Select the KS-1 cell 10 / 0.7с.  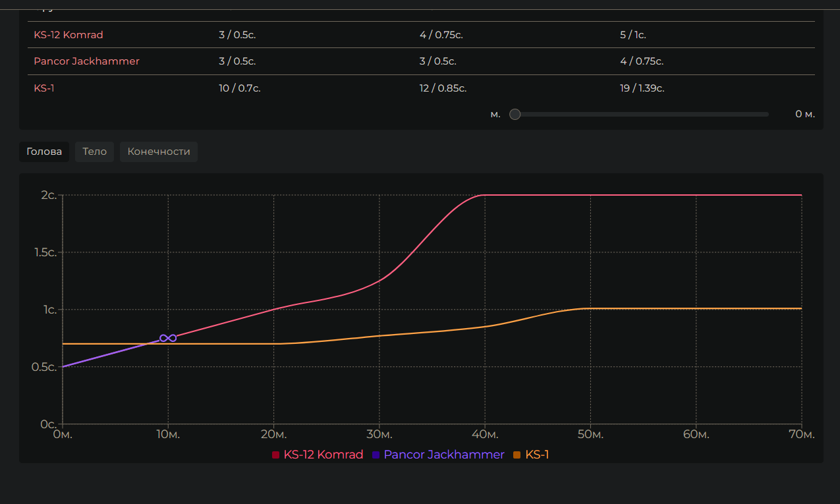point(240,88)
